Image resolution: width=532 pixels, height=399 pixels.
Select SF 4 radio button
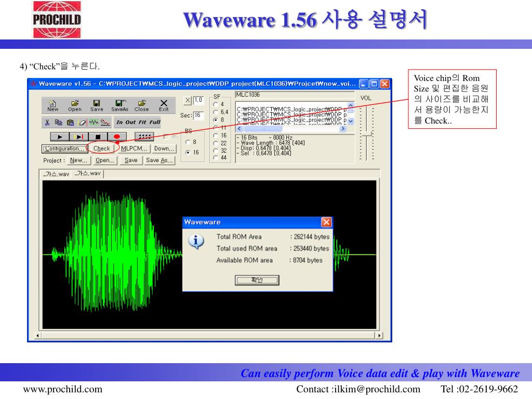click(x=216, y=104)
